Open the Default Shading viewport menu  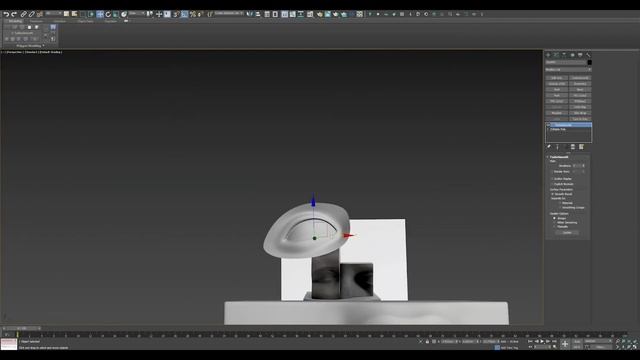[51, 52]
